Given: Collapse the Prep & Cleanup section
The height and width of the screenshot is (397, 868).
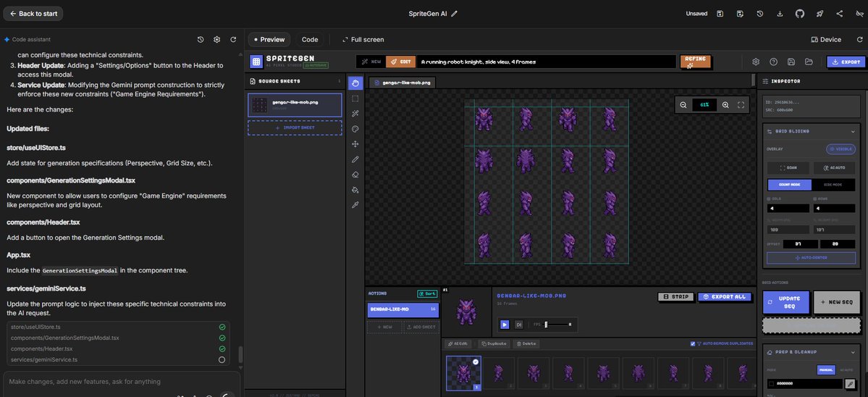Looking at the screenshot, I should 852,352.
